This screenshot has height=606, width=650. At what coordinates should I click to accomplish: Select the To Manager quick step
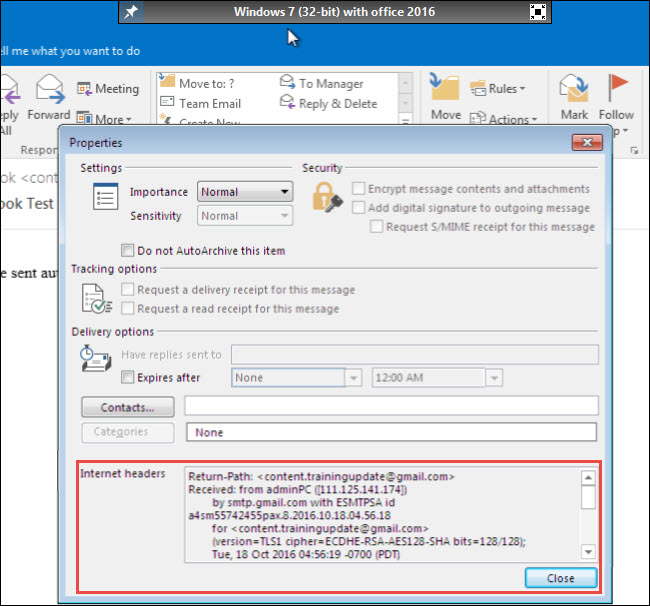click(x=322, y=84)
